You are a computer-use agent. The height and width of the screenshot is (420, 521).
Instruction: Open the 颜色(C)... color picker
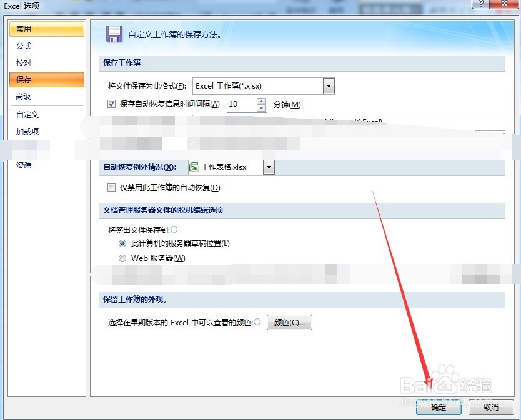(x=289, y=322)
